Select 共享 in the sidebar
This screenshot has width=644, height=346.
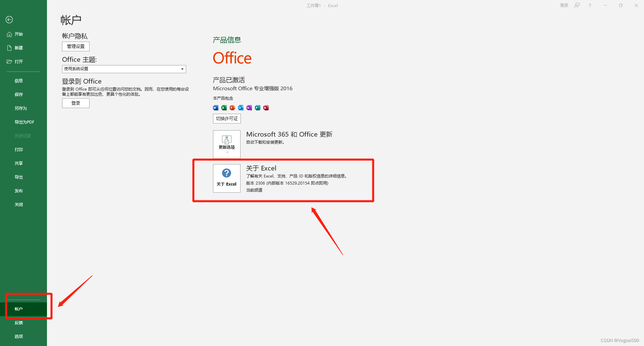23,163
